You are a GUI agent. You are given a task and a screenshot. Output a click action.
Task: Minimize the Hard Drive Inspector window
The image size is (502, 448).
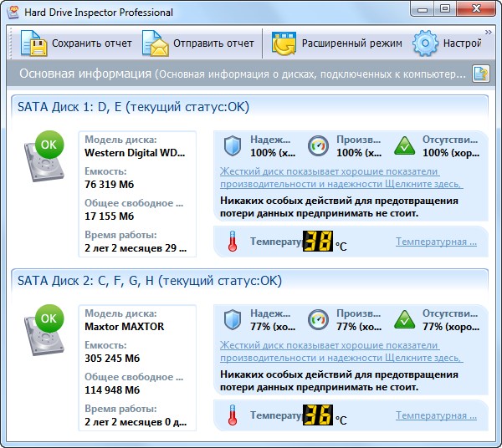[422, 9]
